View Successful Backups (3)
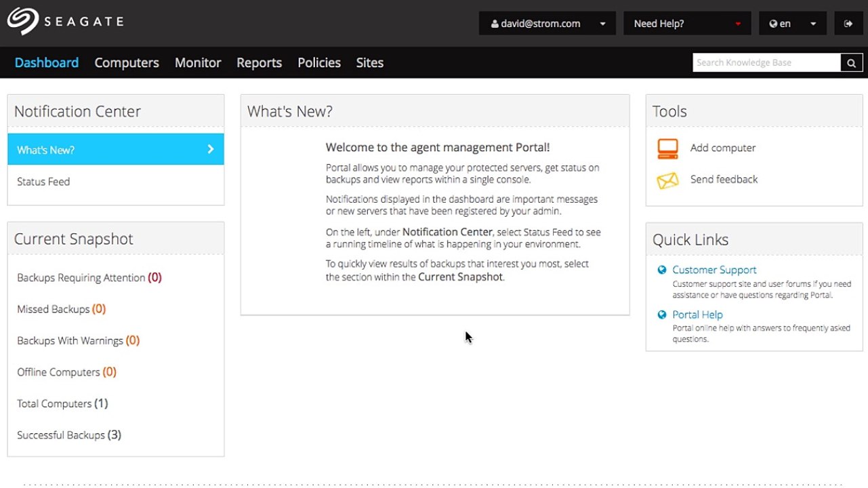 (x=69, y=435)
